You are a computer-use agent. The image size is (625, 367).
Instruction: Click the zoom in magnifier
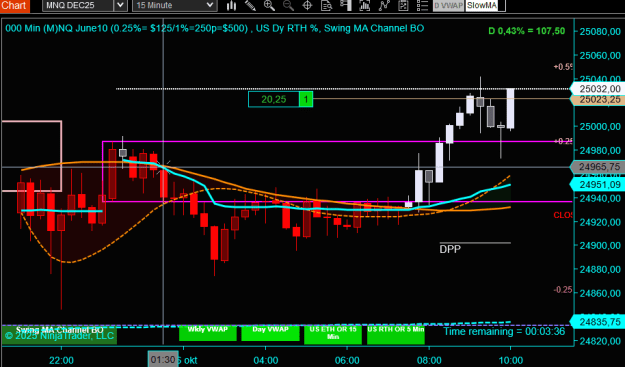pyautogui.click(x=269, y=5)
